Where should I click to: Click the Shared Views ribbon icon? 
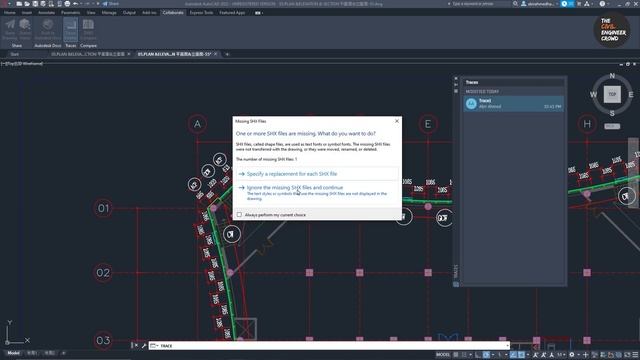25,29
